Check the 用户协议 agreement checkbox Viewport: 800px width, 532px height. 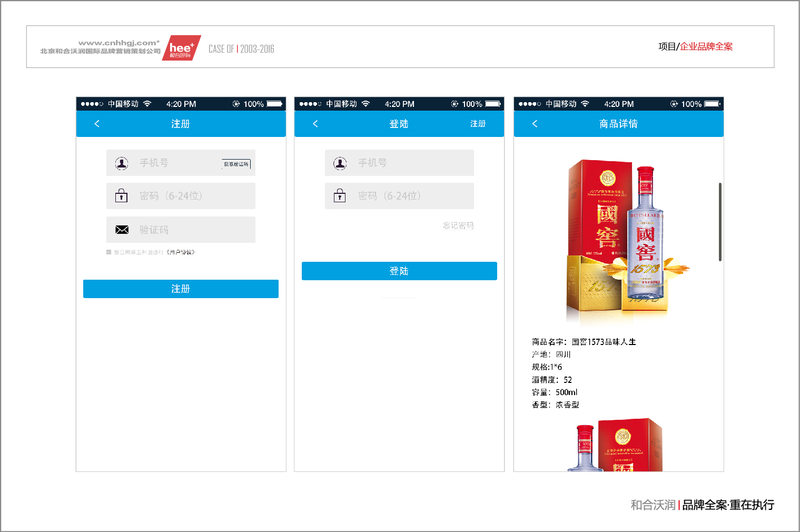tap(108, 252)
